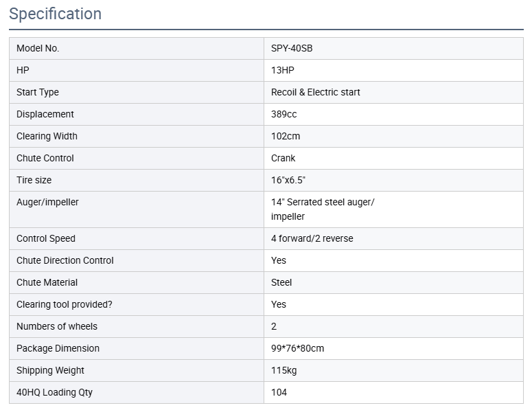Select the 40HQ Loading Qty label

(54, 392)
